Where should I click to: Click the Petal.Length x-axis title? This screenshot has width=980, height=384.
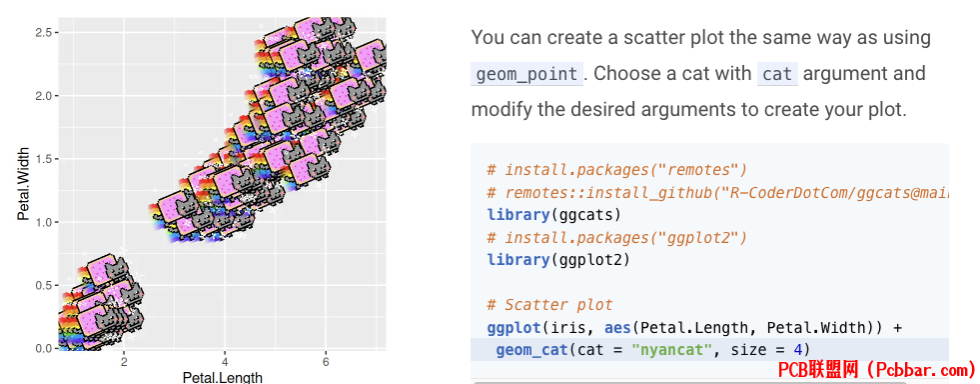tap(223, 377)
